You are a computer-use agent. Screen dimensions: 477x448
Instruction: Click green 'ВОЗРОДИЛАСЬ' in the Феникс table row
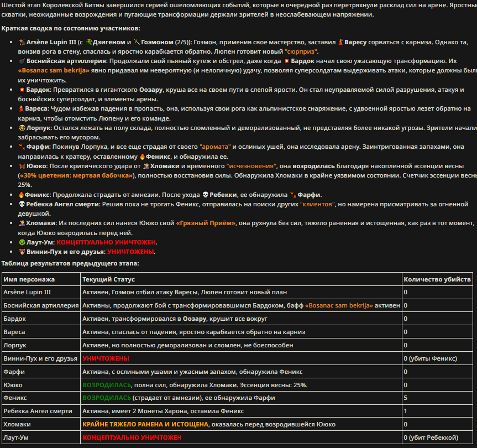point(107,398)
